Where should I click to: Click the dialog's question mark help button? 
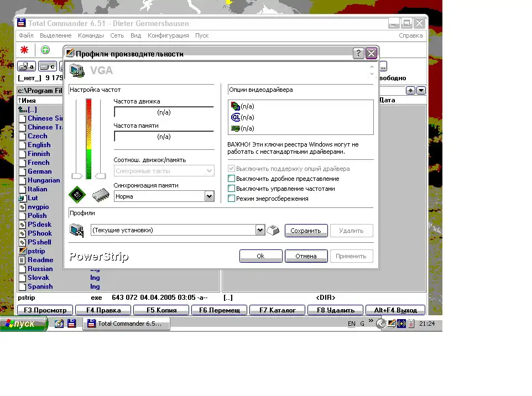(358, 54)
